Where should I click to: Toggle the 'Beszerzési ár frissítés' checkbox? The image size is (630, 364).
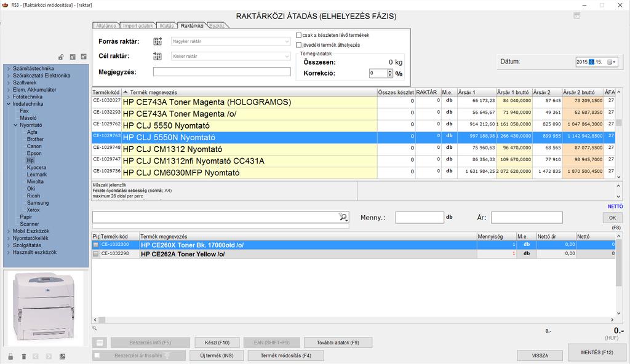(97, 355)
